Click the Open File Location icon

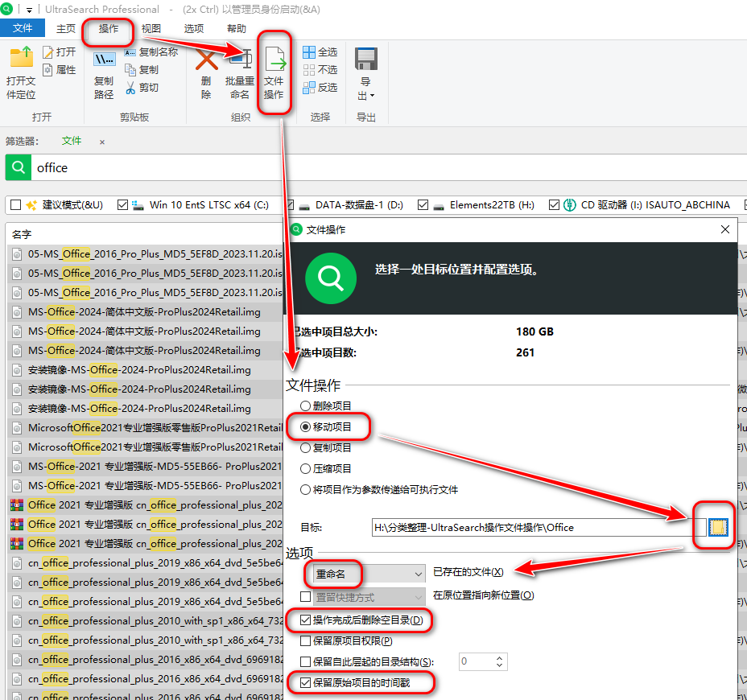tap(22, 57)
